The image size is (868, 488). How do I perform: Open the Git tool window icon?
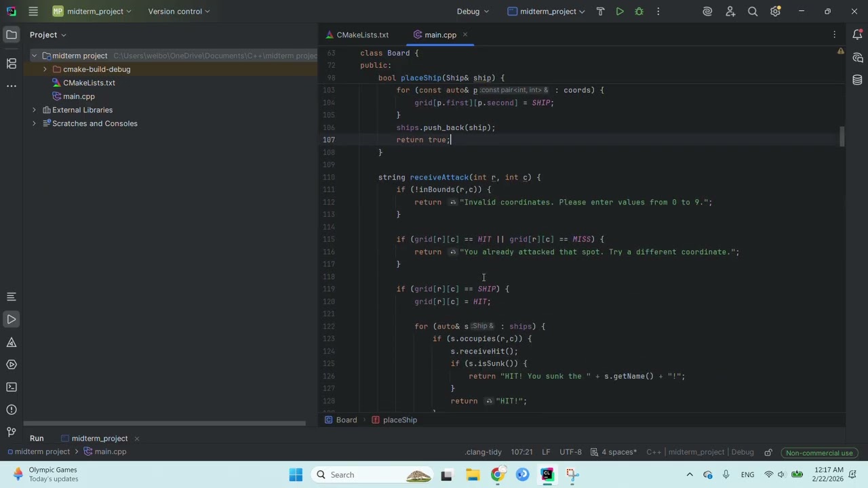pyautogui.click(x=12, y=432)
